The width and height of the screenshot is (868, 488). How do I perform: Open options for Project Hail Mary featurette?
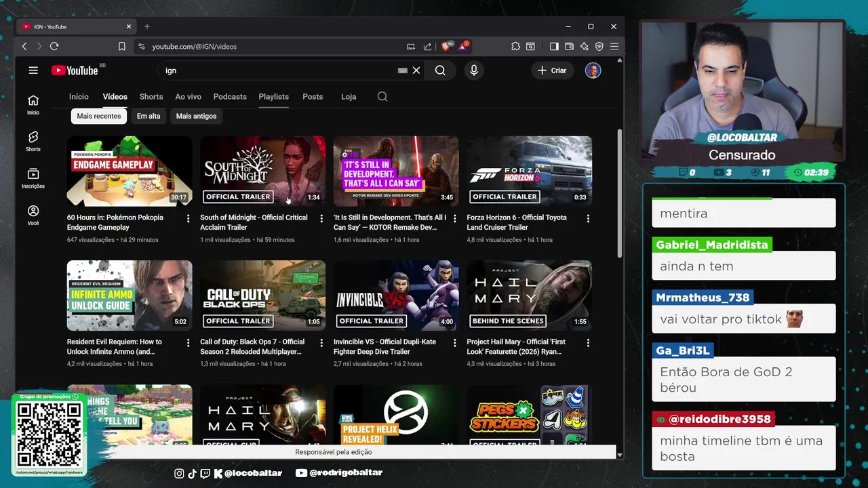pos(588,343)
